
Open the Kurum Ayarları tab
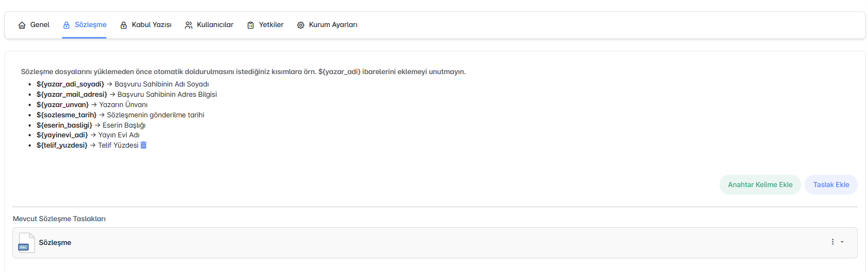333,25
